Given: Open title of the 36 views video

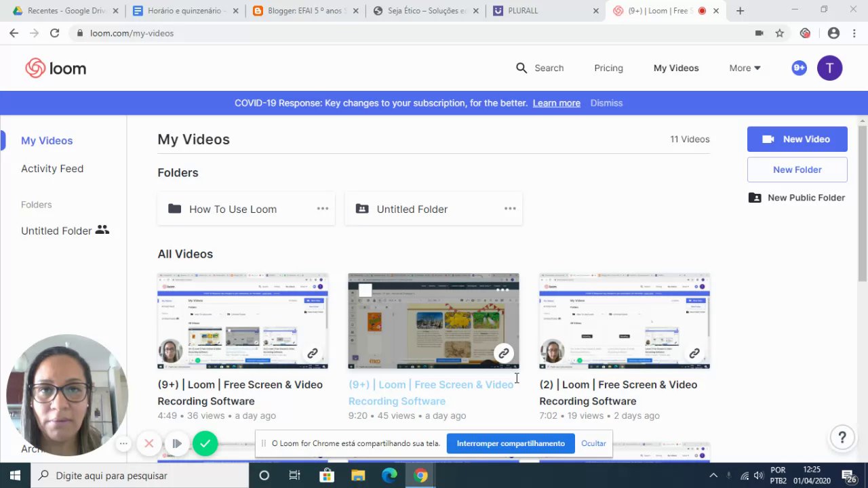Looking at the screenshot, I should click(240, 392).
